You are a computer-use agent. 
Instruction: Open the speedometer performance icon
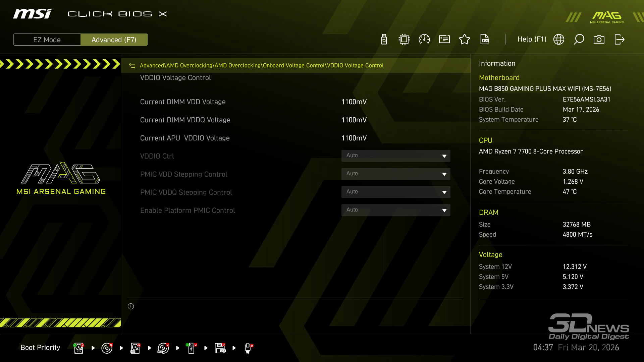coord(424,40)
